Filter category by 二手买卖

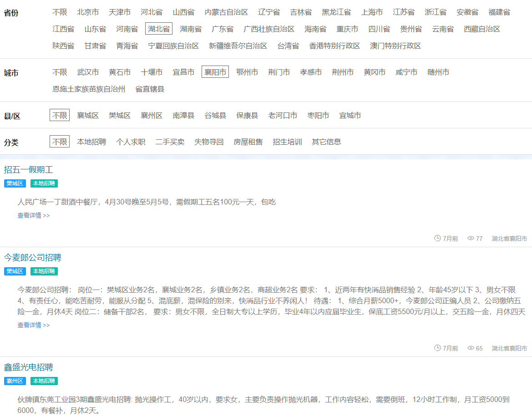pos(170,142)
